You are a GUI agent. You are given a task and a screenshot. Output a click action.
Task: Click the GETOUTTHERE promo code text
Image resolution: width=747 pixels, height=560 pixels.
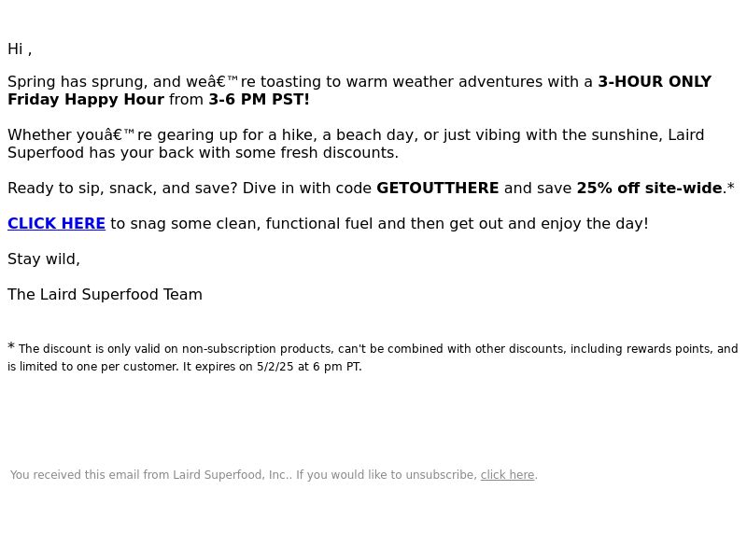click(437, 189)
